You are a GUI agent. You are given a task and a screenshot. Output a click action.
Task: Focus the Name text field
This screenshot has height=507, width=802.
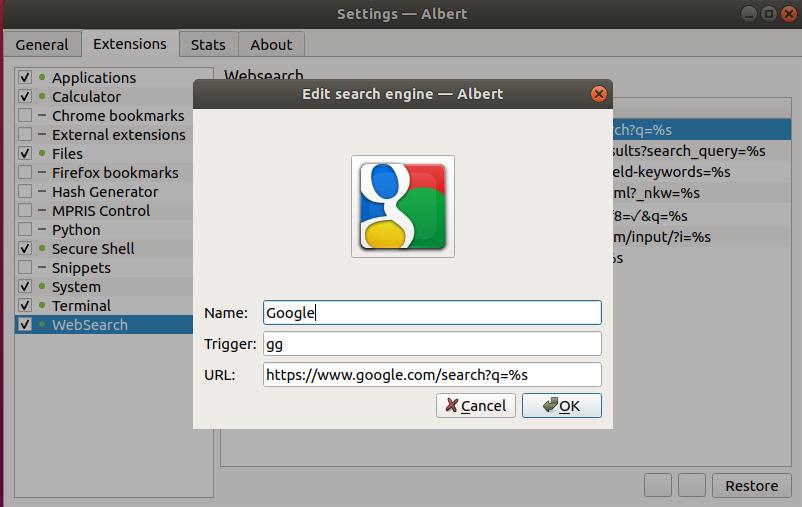tap(432, 313)
